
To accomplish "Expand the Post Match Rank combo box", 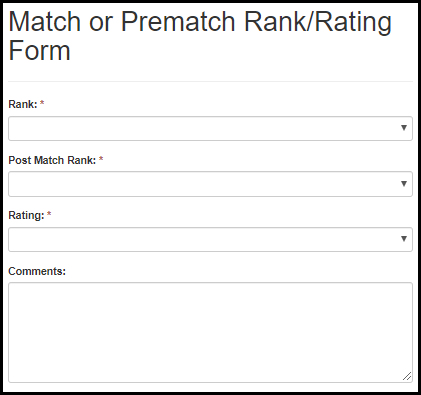I will pyautogui.click(x=210, y=184).
